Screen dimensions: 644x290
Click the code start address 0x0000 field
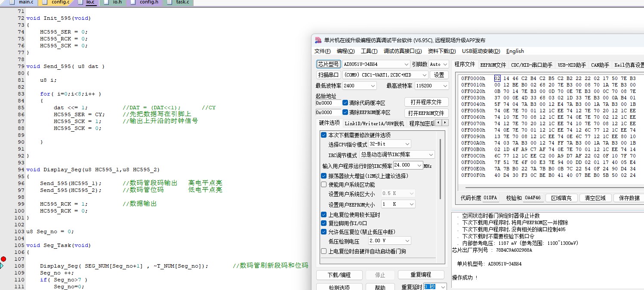pyautogui.click(x=328, y=103)
